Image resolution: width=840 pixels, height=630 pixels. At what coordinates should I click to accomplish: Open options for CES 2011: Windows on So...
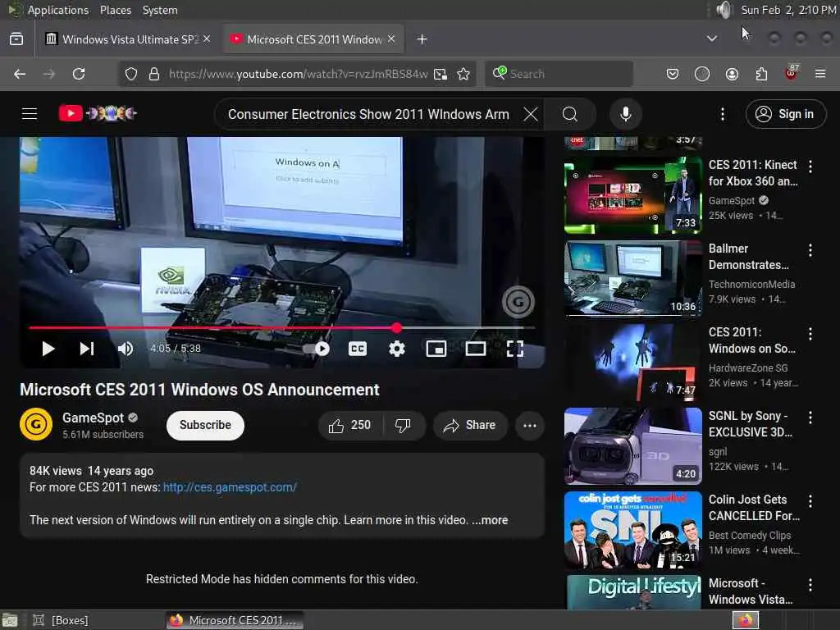[810, 334]
